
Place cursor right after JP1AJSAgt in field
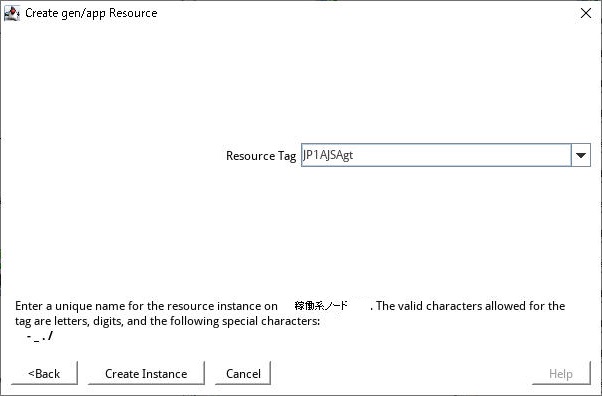point(354,155)
